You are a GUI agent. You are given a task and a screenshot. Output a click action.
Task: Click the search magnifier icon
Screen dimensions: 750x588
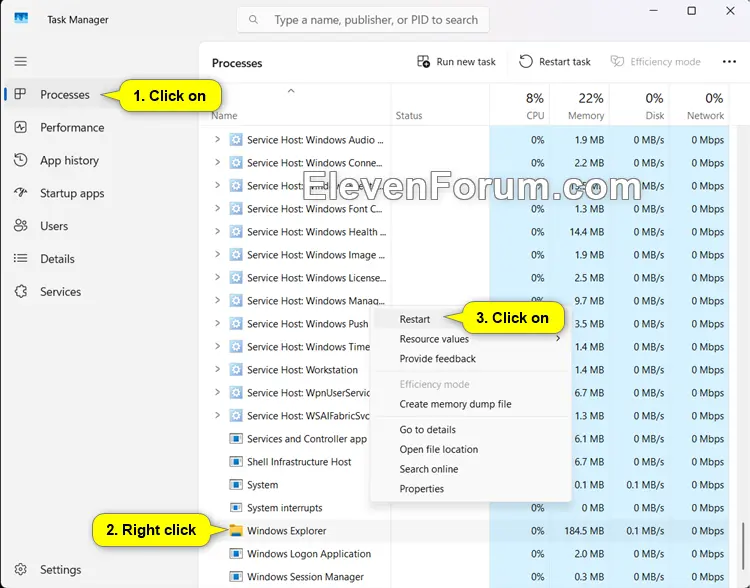(x=254, y=20)
